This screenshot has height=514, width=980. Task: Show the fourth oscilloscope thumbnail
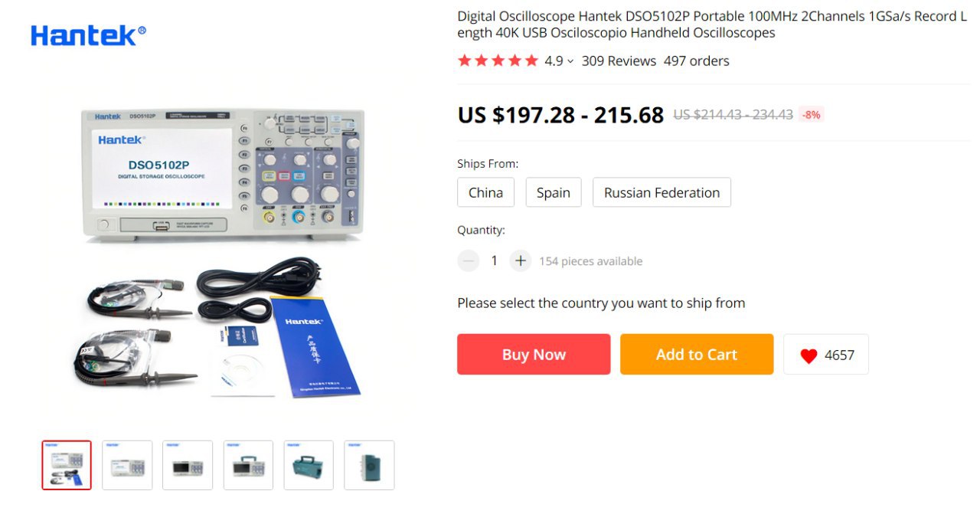[248, 465]
